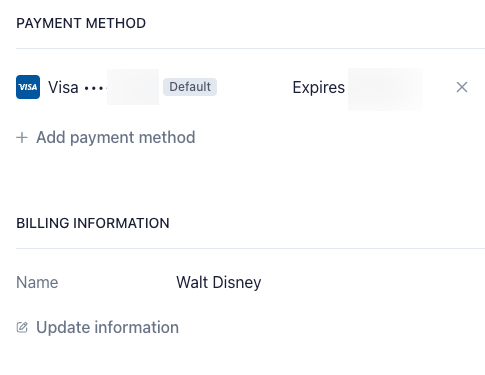Open the Add payment method link
Viewport: 485px width, 375px height.
115,137
